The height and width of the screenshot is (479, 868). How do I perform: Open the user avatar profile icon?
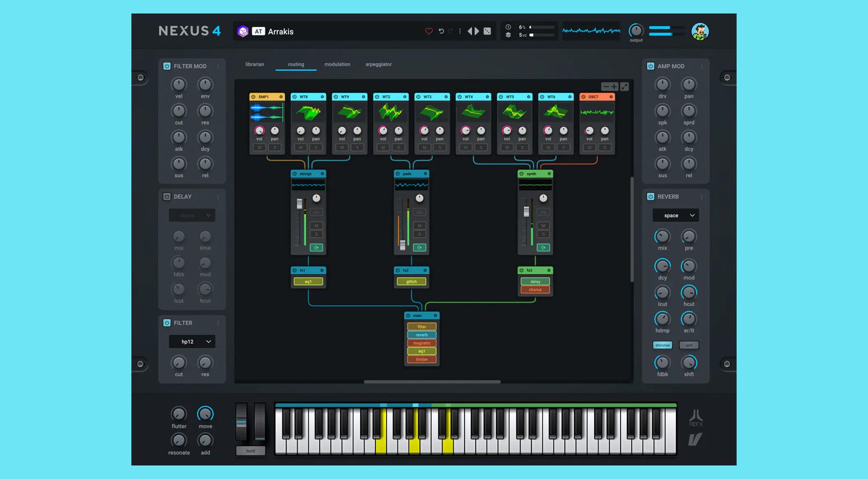click(699, 32)
